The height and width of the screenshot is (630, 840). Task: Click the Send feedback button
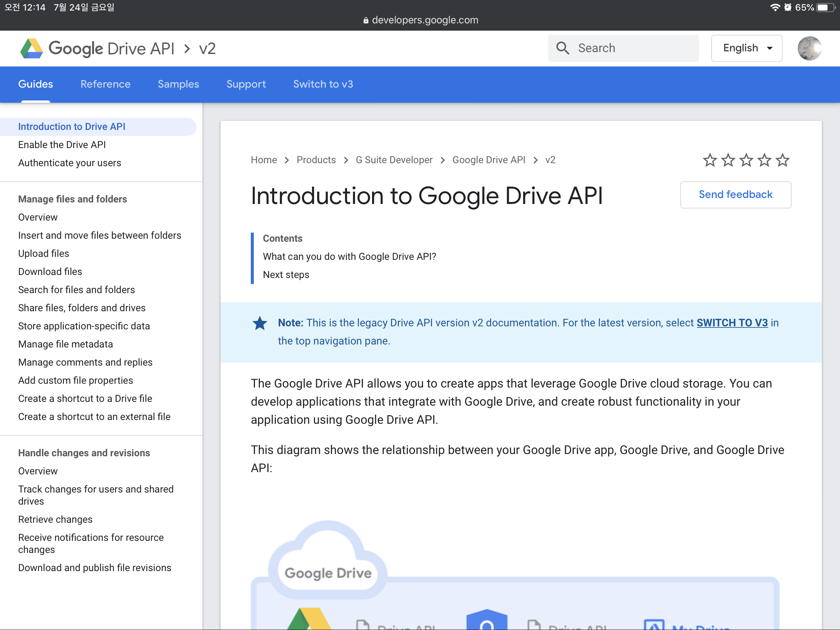(735, 195)
